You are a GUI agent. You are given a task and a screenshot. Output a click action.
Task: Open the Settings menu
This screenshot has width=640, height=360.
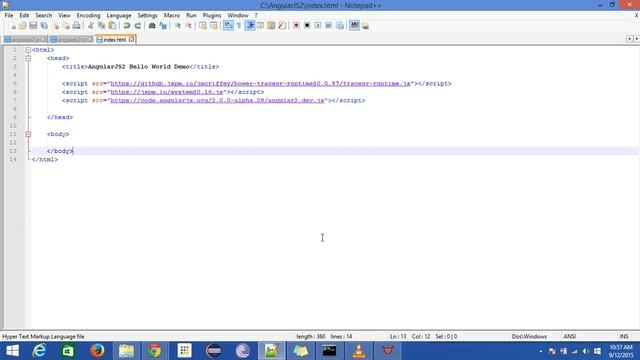click(x=147, y=16)
